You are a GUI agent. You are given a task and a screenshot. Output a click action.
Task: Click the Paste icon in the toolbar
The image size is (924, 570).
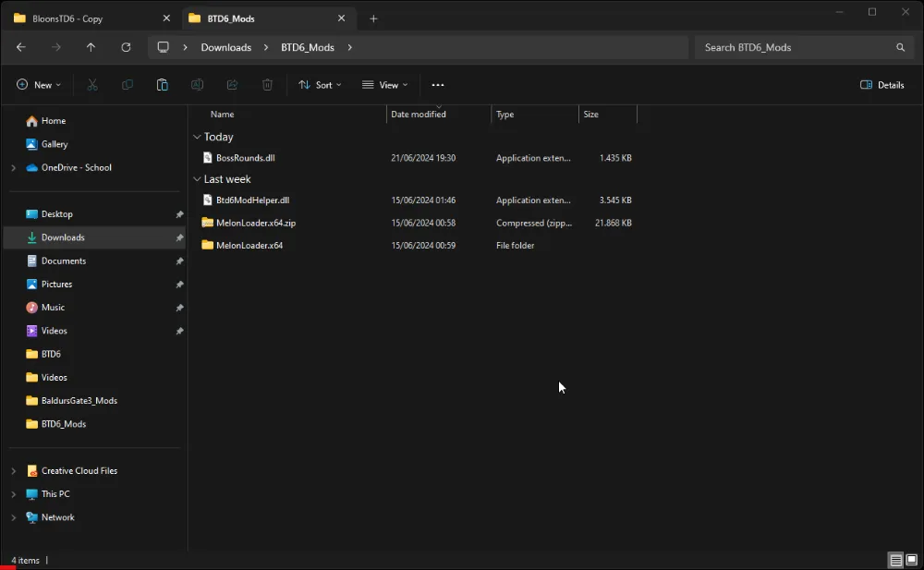coord(162,84)
